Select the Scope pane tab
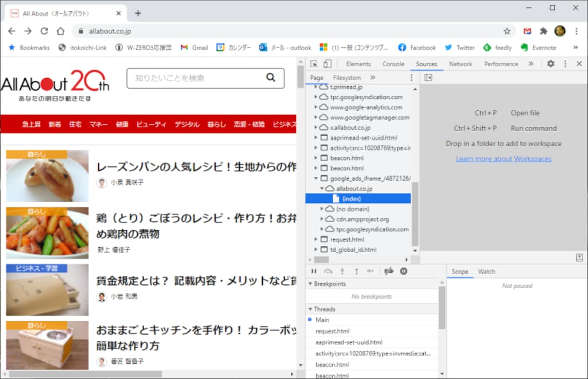The width and height of the screenshot is (588, 379). point(460,271)
